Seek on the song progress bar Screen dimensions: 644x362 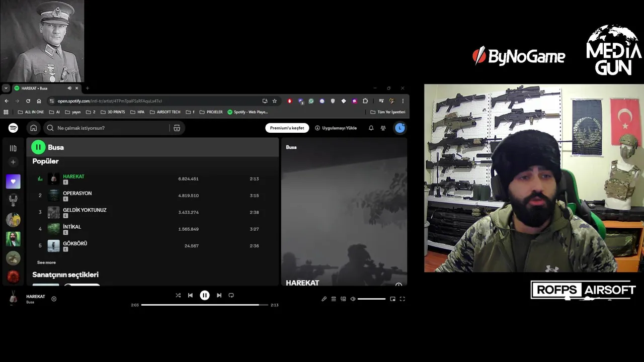click(x=205, y=305)
